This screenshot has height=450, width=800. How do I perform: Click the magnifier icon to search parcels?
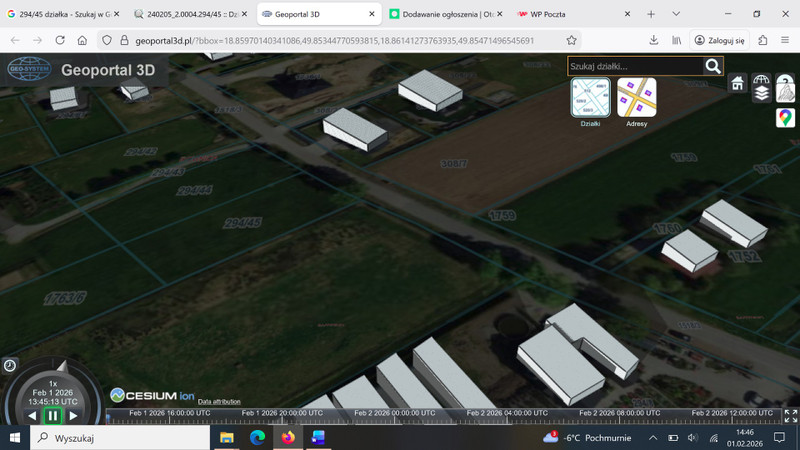(712, 66)
